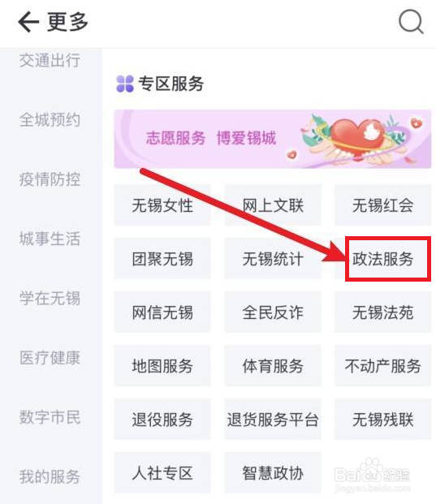Image resolution: width=436 pixels, height=504 pixels.
Task: Open 政法服务 service
Action: 382,259
